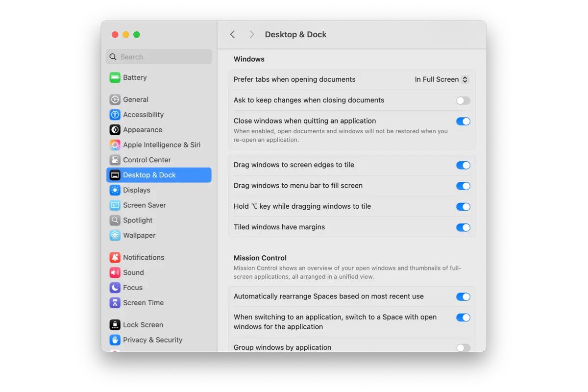588x392 pixels.
Task: Select the Wallpaper icon
Action: coord(115,236)
